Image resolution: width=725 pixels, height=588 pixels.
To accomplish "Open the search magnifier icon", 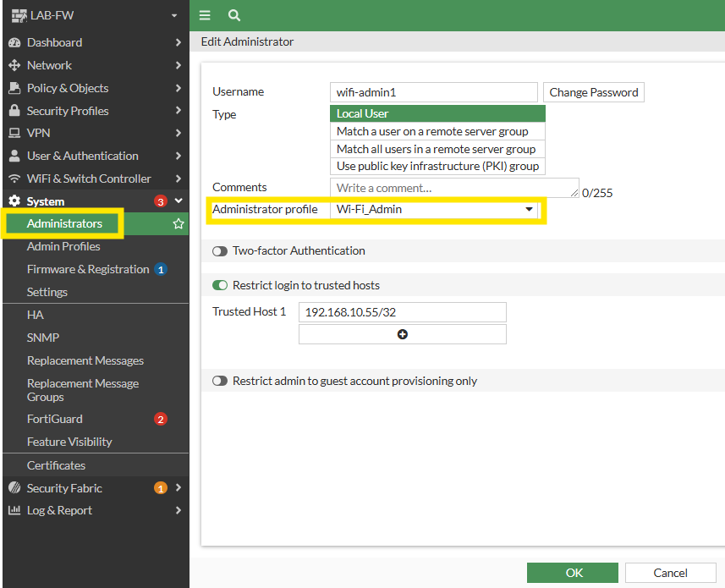I will [234, 15].
